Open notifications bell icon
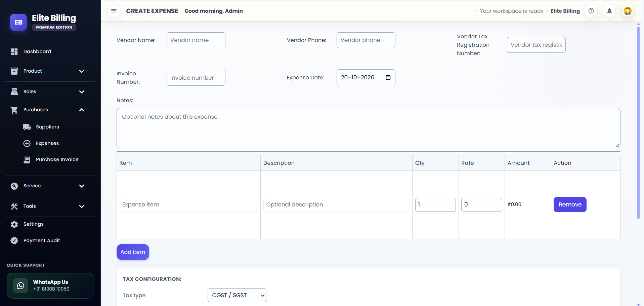 point(609,11)
